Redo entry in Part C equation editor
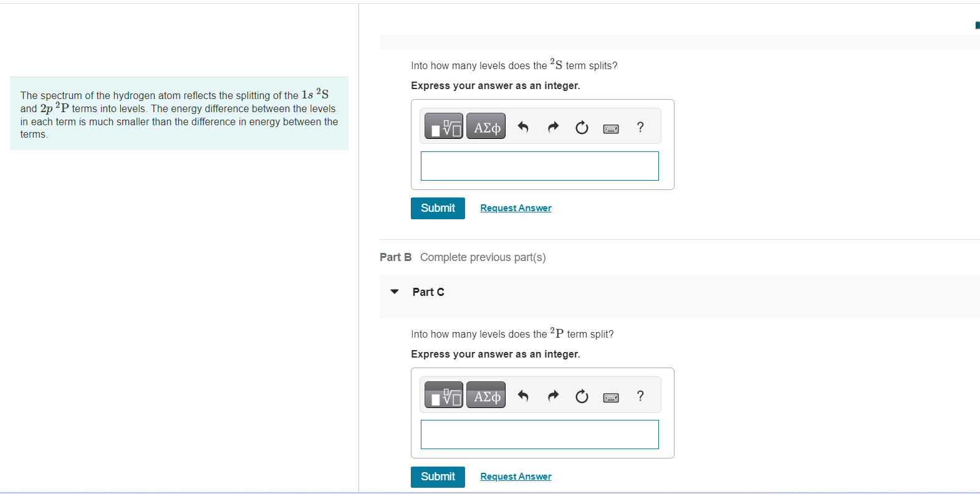This screenshot has width=980, height=494. point(552,396)
